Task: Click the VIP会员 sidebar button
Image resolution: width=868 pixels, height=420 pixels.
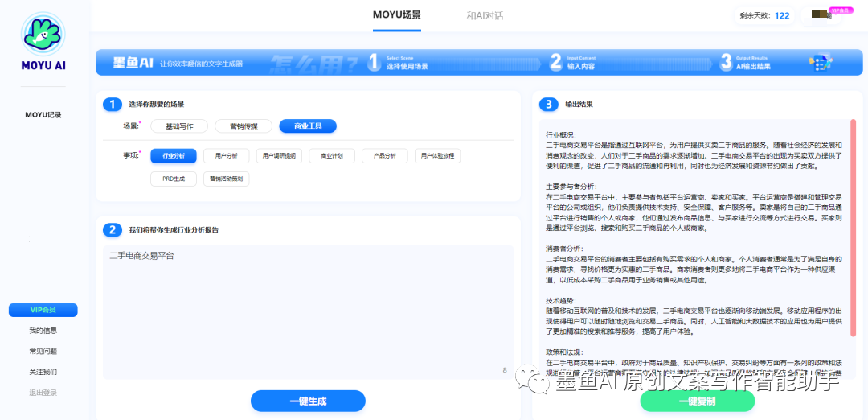Action: (x=43, y=310)
